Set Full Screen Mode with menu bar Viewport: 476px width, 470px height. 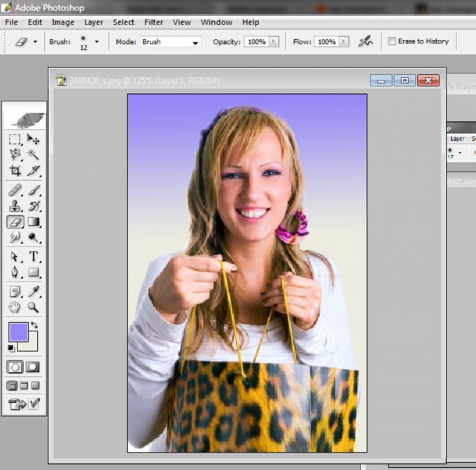pyautogui.click(x=24, y=386)
